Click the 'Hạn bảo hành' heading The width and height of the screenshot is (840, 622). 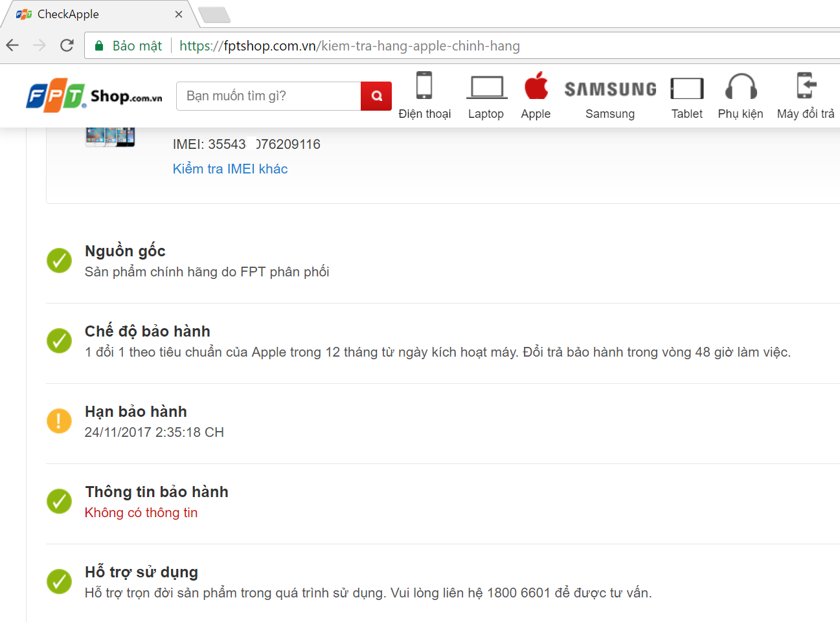136,412
